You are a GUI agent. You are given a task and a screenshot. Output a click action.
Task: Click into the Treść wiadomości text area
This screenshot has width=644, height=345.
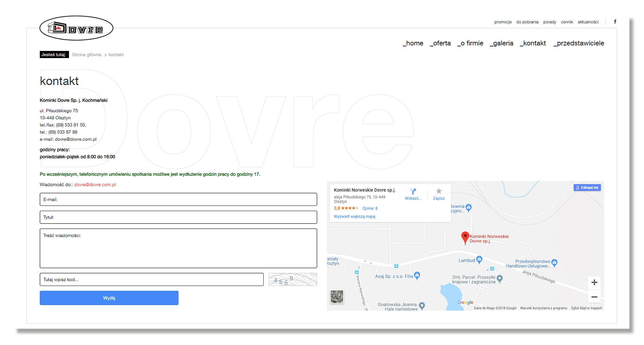[x=178, y=248]
